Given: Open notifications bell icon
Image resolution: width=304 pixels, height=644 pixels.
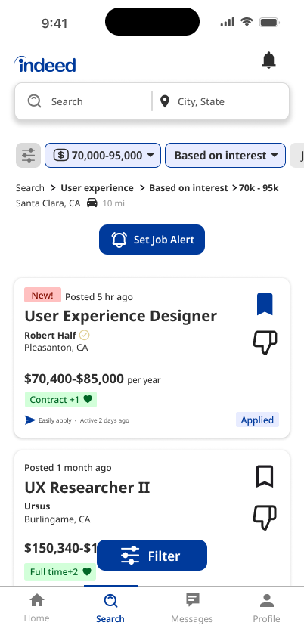Looking at the screenshot, I should [x=268, y=60].
